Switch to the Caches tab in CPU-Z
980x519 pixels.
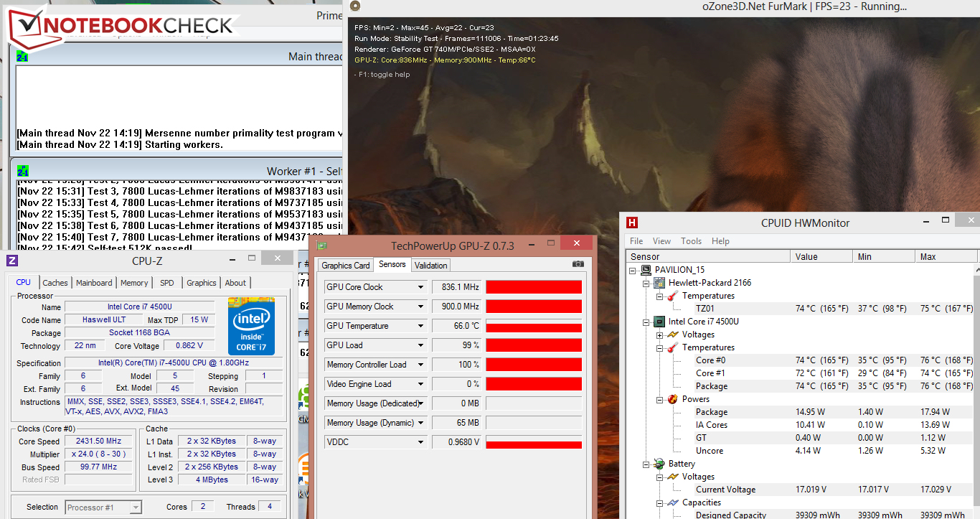(x=55, y=283)
